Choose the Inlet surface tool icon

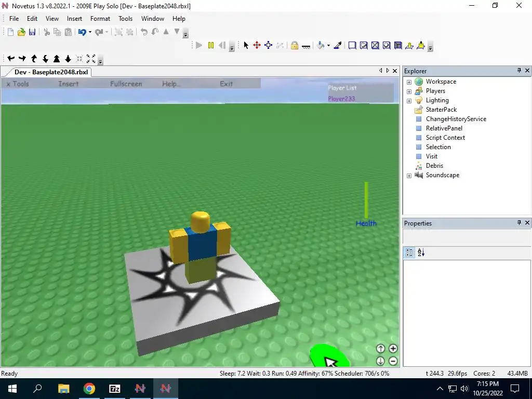click(398, 45)
